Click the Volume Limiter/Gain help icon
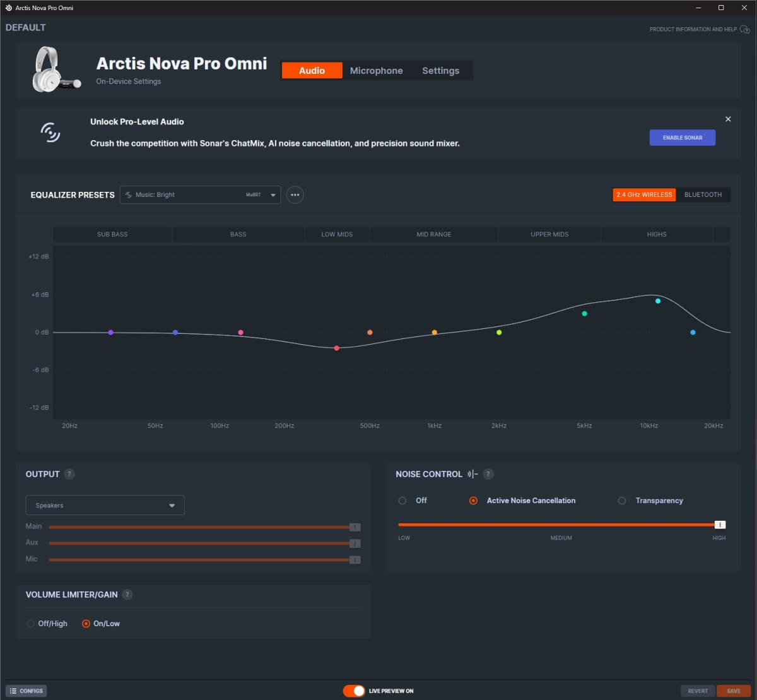Image resolution: width=757 pixels, height=700 pixels. click(x=127, y=595)
